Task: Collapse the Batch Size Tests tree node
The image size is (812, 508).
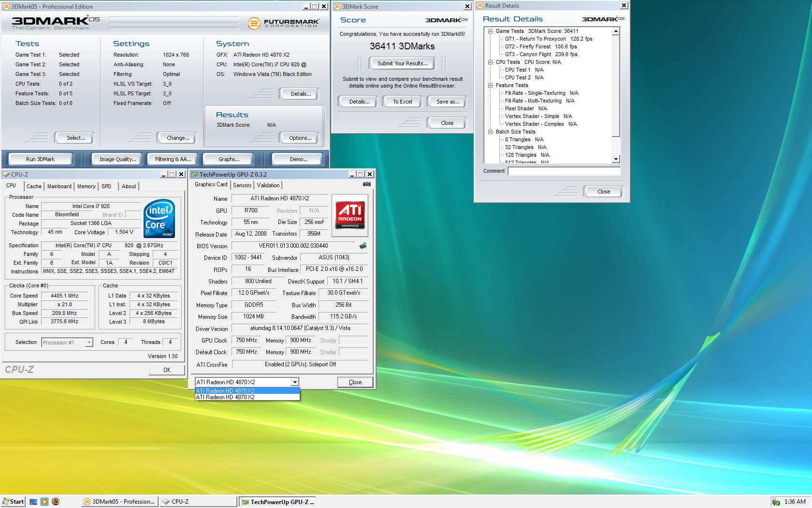Action: [490, 132]
